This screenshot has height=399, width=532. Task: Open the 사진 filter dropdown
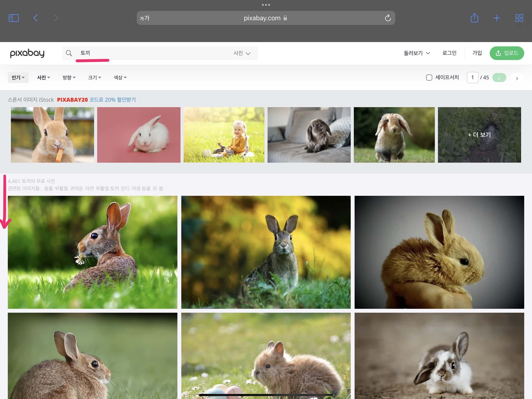pos(44,78)
